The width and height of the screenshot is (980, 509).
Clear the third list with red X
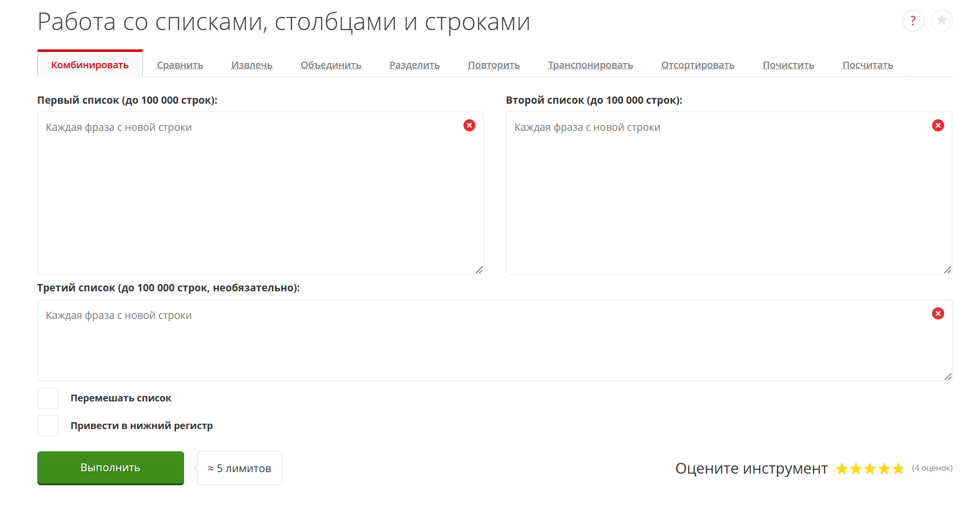pyautogui.click(x=938, y=314)
